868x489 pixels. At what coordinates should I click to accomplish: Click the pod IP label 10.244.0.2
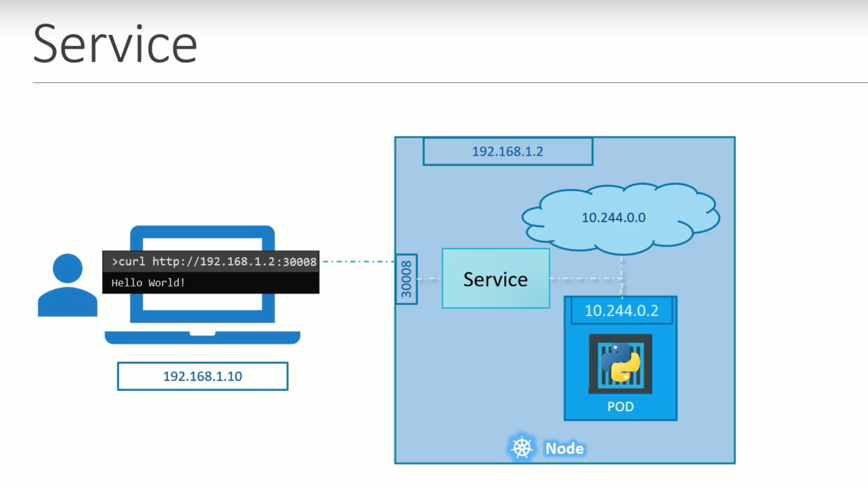point(621,311)
